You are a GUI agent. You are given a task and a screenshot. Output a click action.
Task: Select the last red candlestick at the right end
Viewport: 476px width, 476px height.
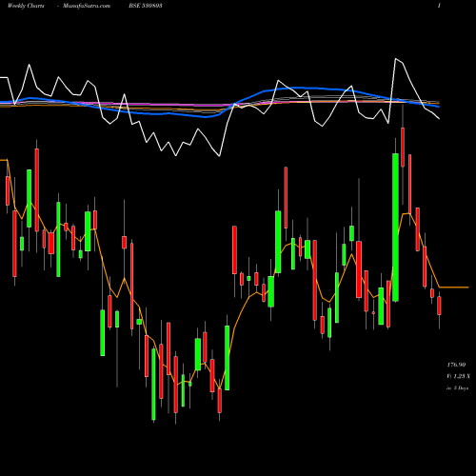pyautogui.click(x=439, y=306)
